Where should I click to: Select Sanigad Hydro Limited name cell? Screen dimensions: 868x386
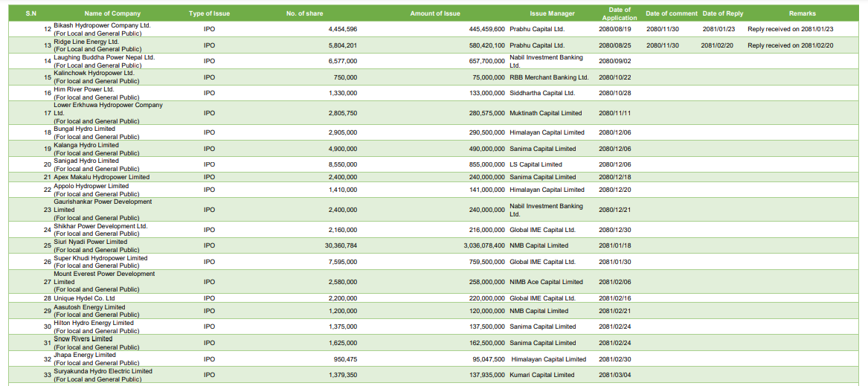coord(97,164)
